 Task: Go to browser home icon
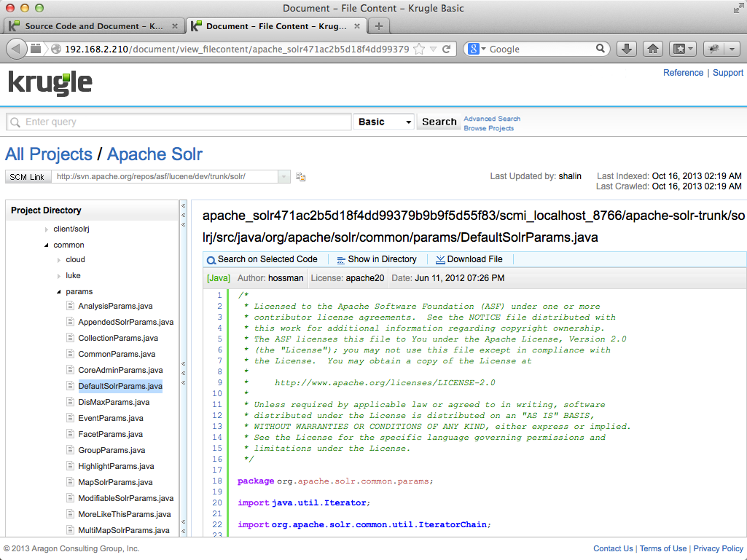[653, 49]
